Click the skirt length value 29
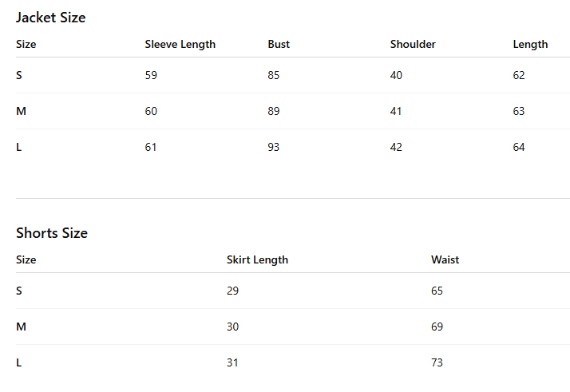 point(232,291)
